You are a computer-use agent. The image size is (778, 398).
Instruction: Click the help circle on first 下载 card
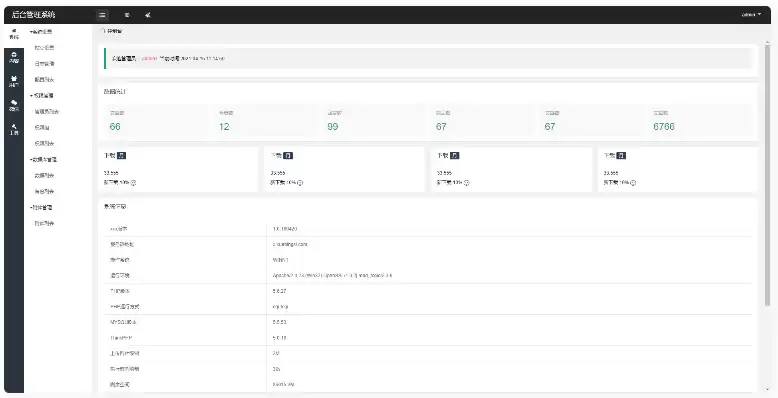(133, 183)
